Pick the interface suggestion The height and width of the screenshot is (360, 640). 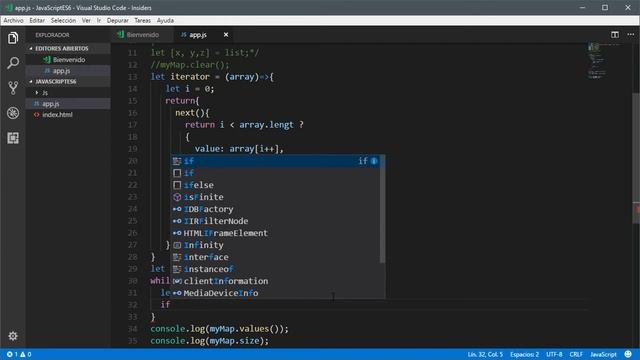[x=275, y=257]
